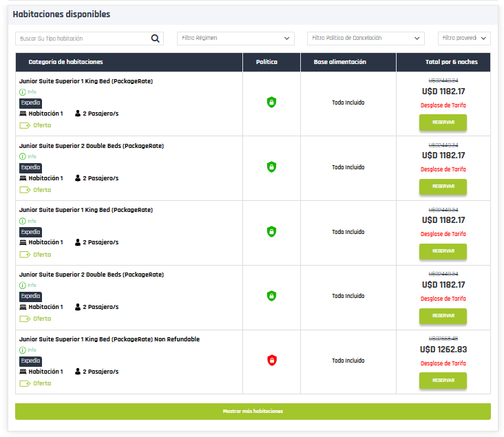Open Desglose de Tarifa in the first row
Screen dimensions: 504x437
(443, 105)
